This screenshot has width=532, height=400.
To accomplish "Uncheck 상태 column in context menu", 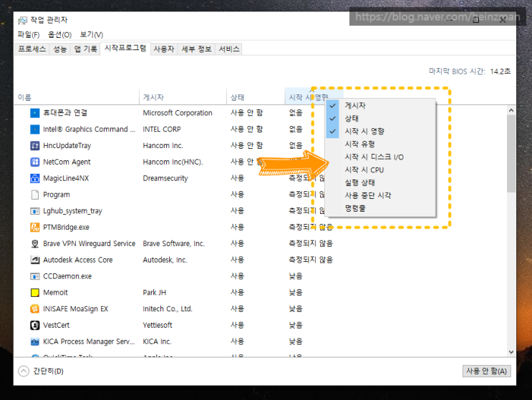I will point(380,118).
